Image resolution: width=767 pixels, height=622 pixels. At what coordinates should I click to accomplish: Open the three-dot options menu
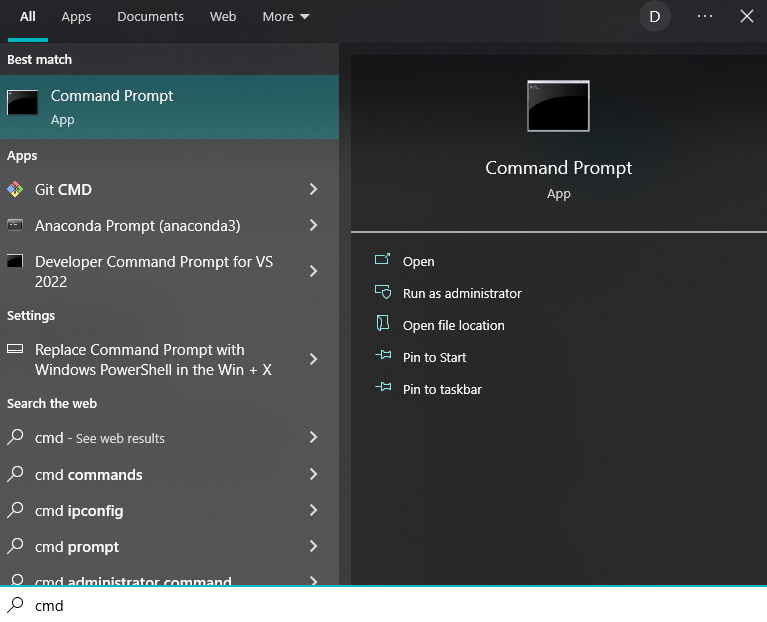coord(704,16)
